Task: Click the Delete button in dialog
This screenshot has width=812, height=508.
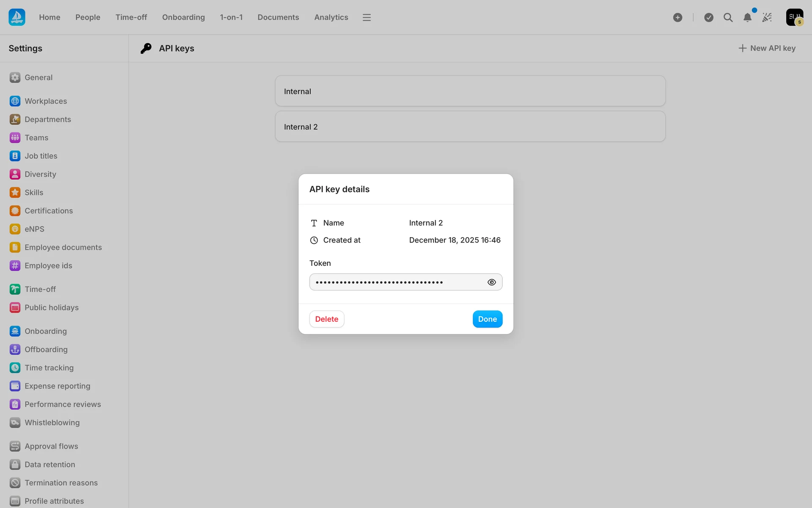Action: pyautogui.click(x=326, y=319)
